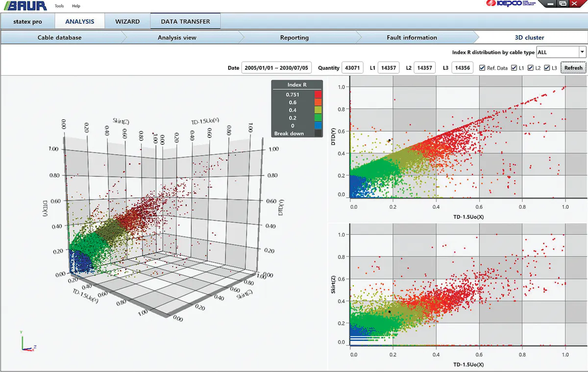The width and height of the screenshot is (588, 372).
Task: Click the minimize window icon
Action: click(551, 3)
